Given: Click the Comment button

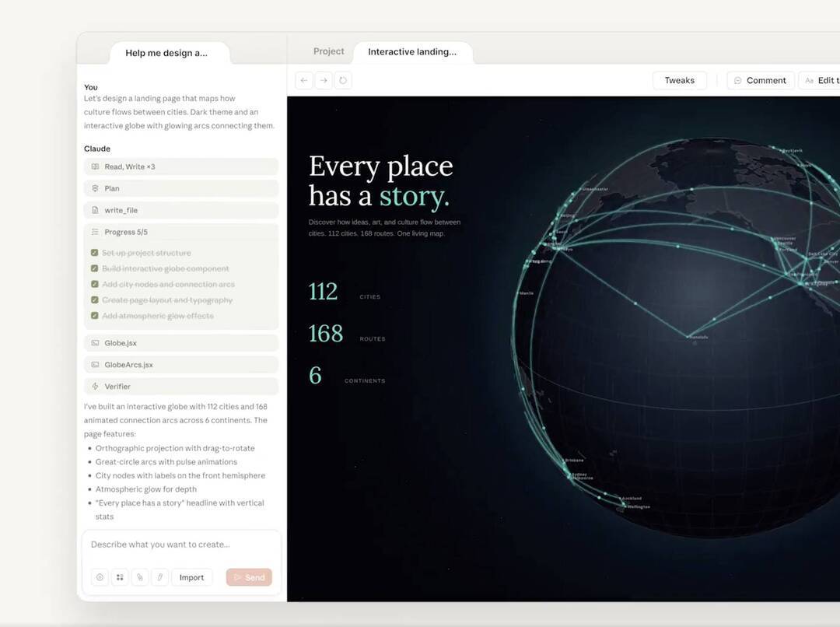Looking at the screenshot, I should point(760,80).
